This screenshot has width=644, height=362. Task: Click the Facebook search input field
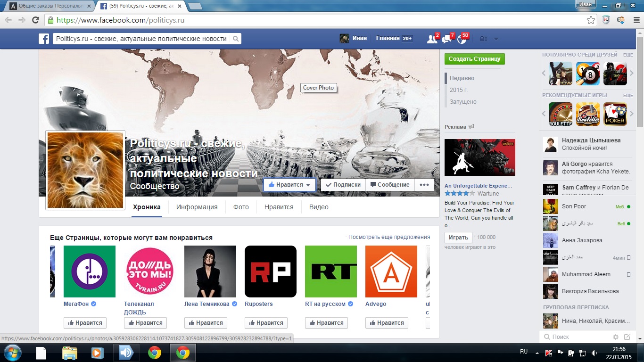coord(141,39)
